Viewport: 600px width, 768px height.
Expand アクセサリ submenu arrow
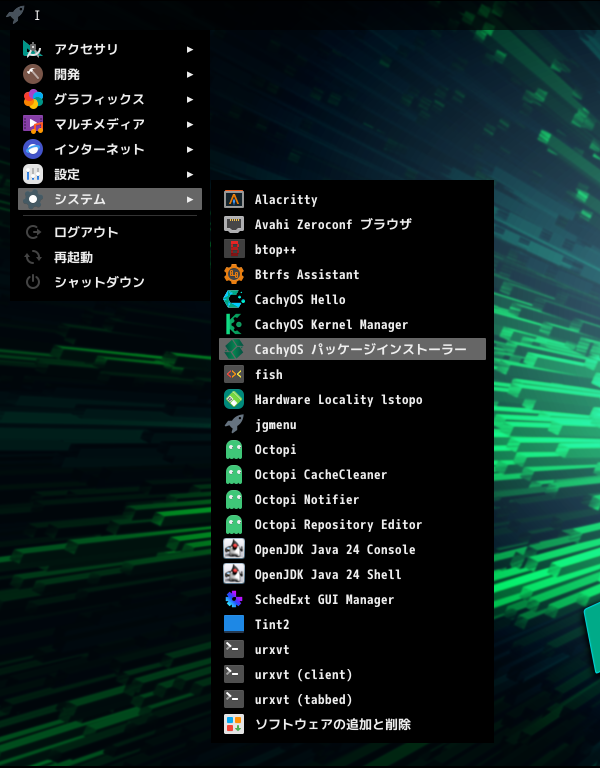pyautogui.click(x=190, y=49)
